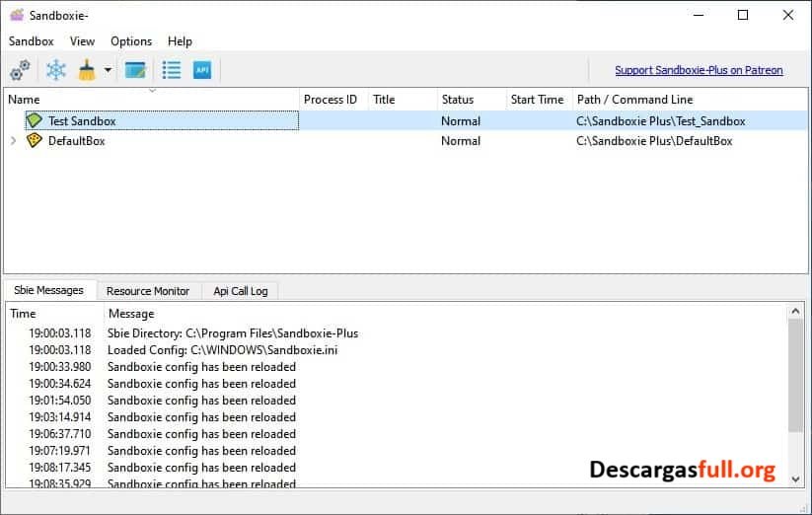This screenshot has width=812, height=515.
Task: Sort by the Process ID column header
Action: tap(333, 100)
